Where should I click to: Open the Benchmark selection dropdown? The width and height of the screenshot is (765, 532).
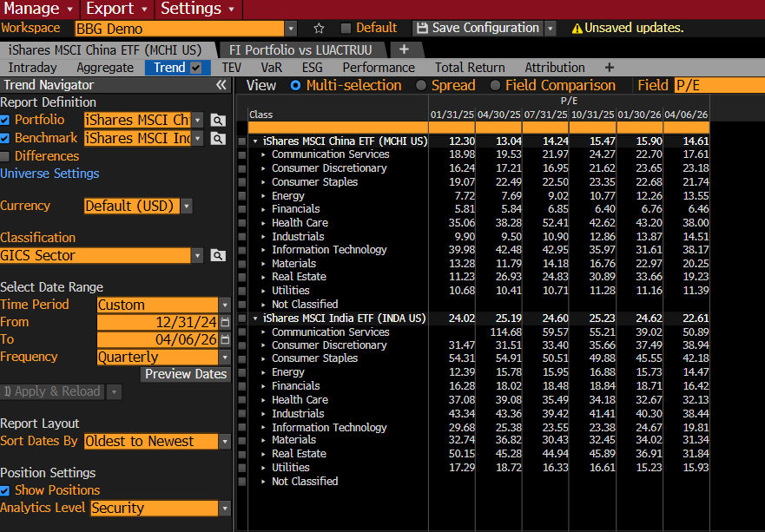[197, 139]
